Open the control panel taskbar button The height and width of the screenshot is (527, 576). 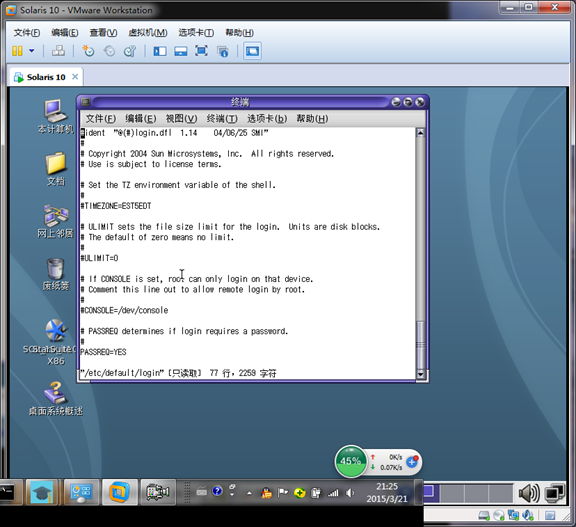tap(81, 492)
